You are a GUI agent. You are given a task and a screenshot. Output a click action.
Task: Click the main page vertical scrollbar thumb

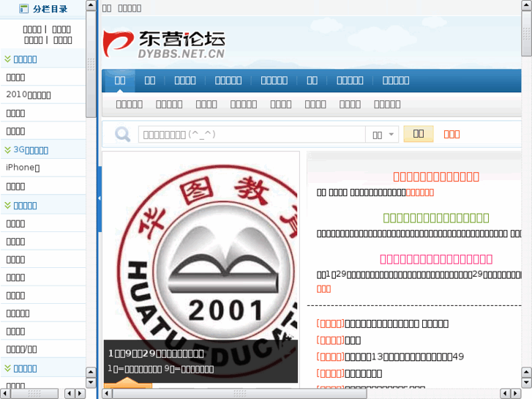(526, 34)
